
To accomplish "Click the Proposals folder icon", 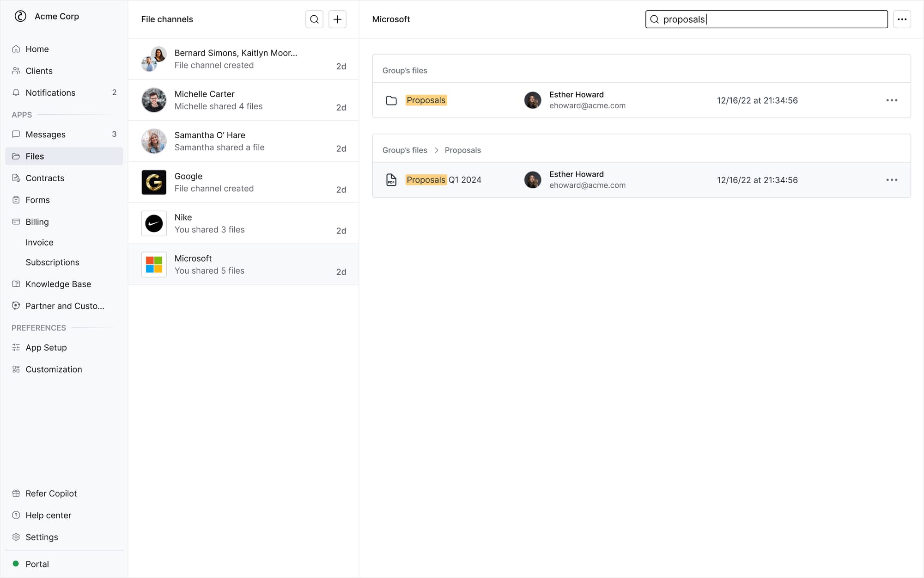I will point(391,100).
